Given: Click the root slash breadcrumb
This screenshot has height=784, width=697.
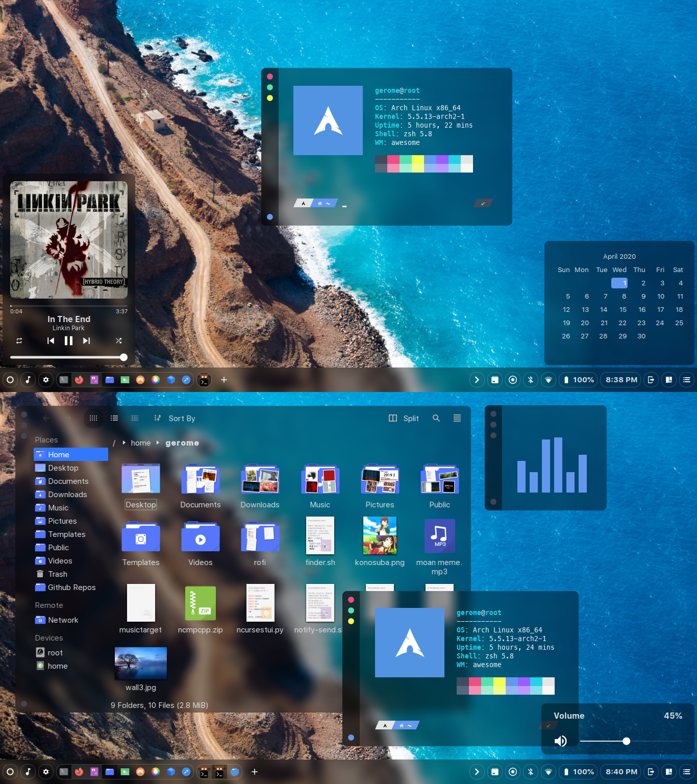Looking at the screenshot, I should (x=114, y=444).
